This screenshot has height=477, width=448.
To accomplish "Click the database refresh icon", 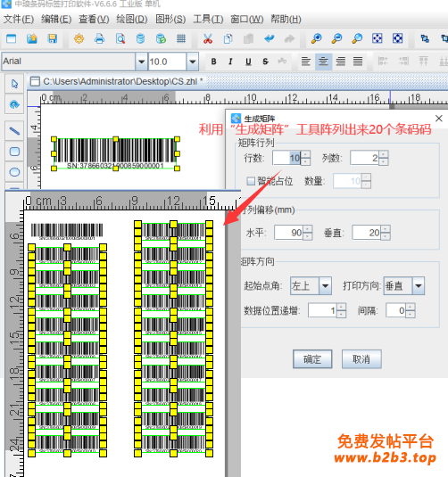I will click(x=161, y=38).
